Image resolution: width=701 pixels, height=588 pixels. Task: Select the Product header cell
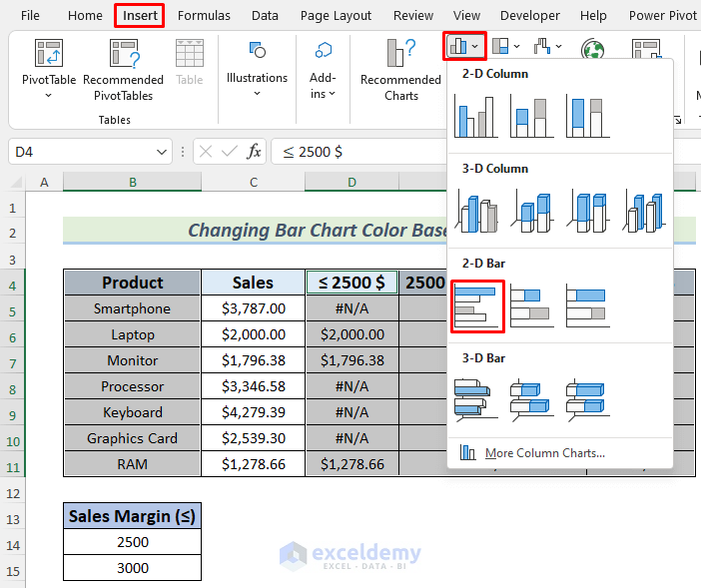133,283
